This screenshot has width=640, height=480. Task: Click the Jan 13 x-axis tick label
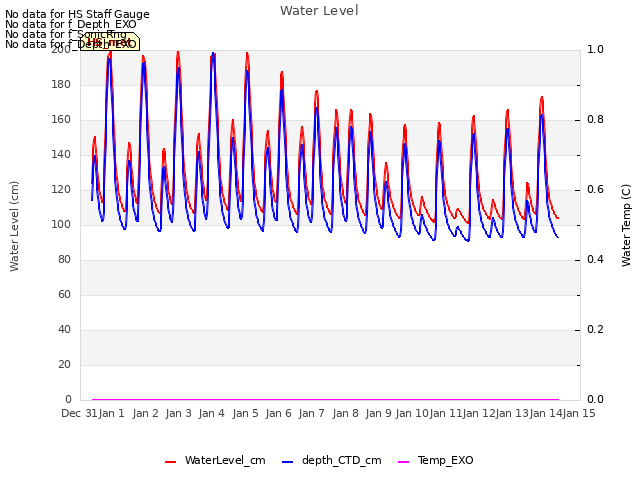tap(513, 413)
